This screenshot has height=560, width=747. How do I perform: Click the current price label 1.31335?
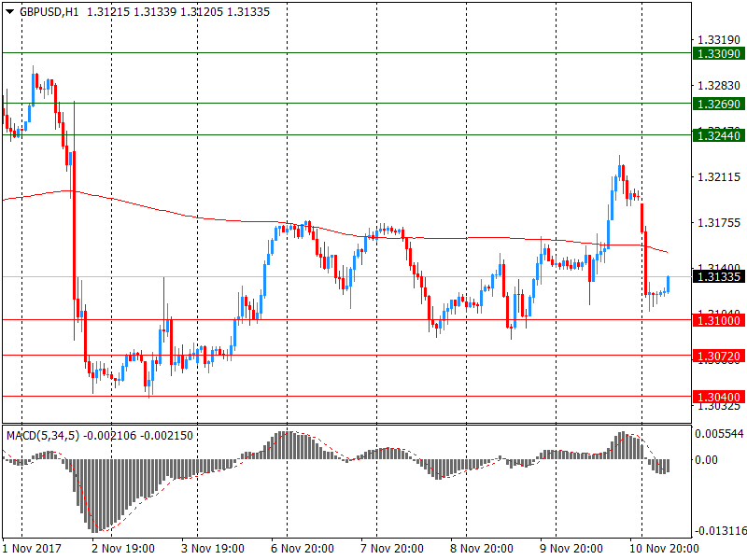tap(718, 276)
